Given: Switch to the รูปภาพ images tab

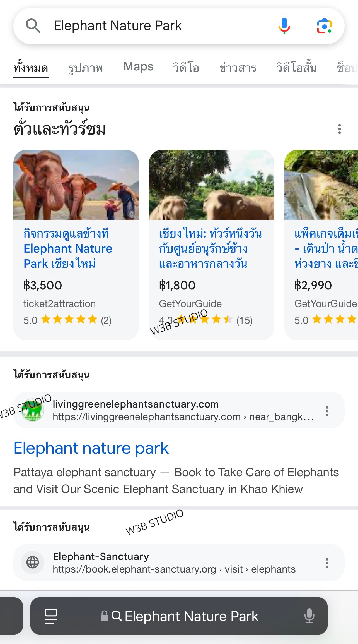Looking at the screenshot, I should click(86, 68).
